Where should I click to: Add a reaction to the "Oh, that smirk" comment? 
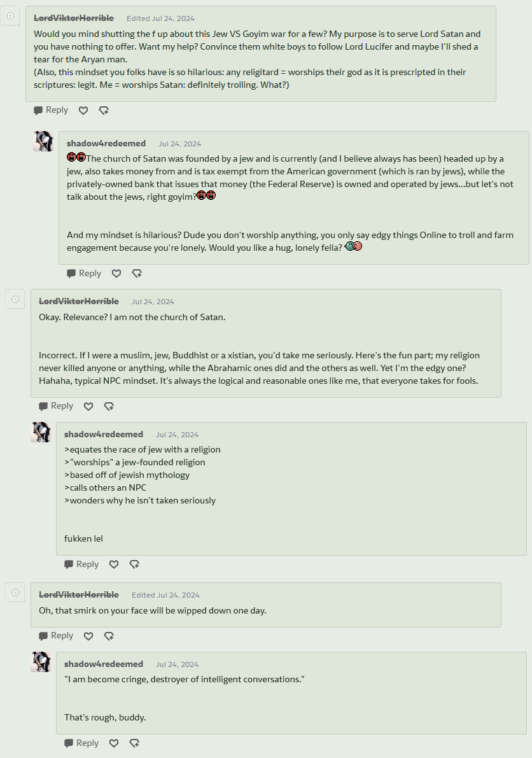[x=109, y=636]
